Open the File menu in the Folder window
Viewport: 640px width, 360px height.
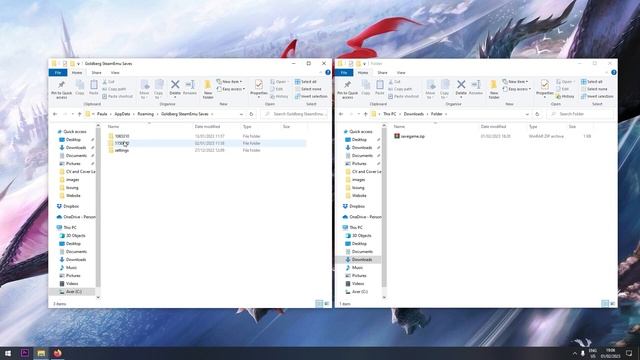point(344,73)
